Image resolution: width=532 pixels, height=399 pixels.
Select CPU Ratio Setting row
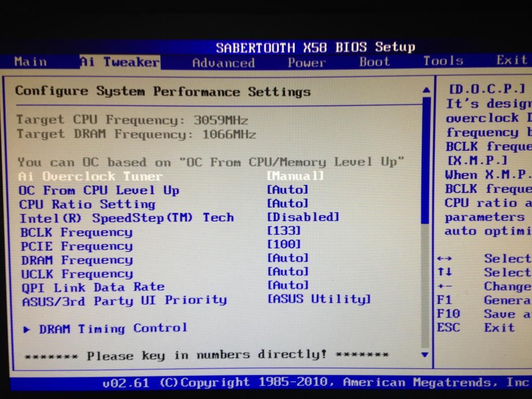tap(87, 204)
